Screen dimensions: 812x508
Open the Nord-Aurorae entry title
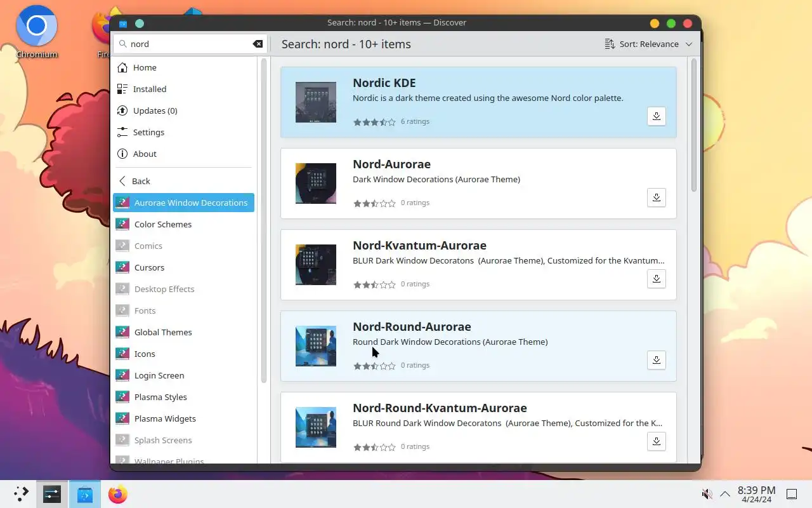[x=391, y=164]
